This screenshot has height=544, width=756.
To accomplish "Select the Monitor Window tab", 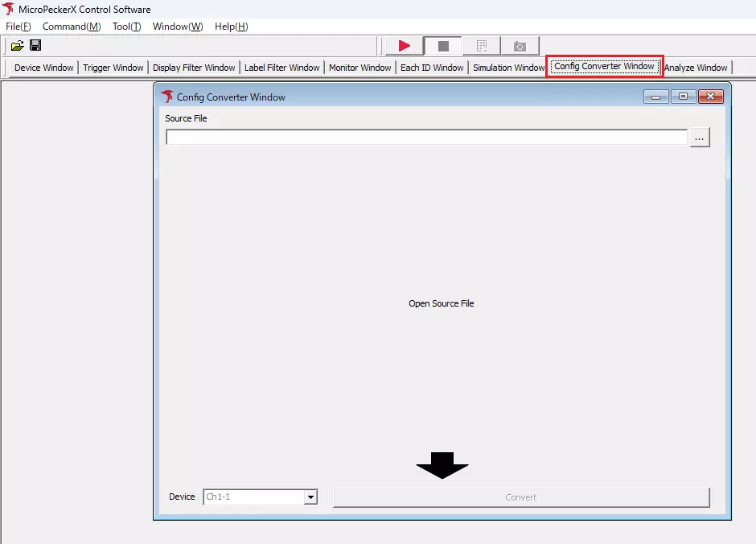I will 360,68.
